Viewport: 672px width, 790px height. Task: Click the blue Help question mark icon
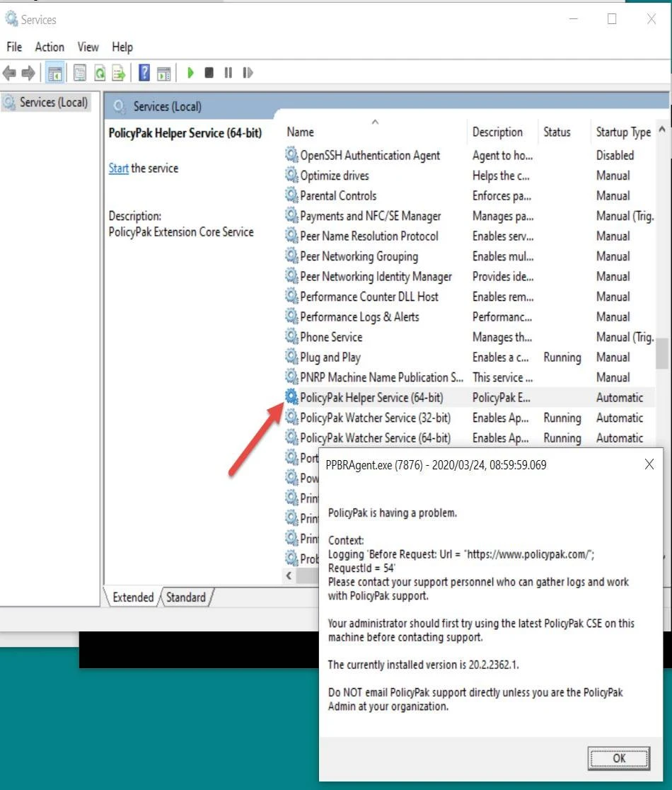(x=144, y=73)
